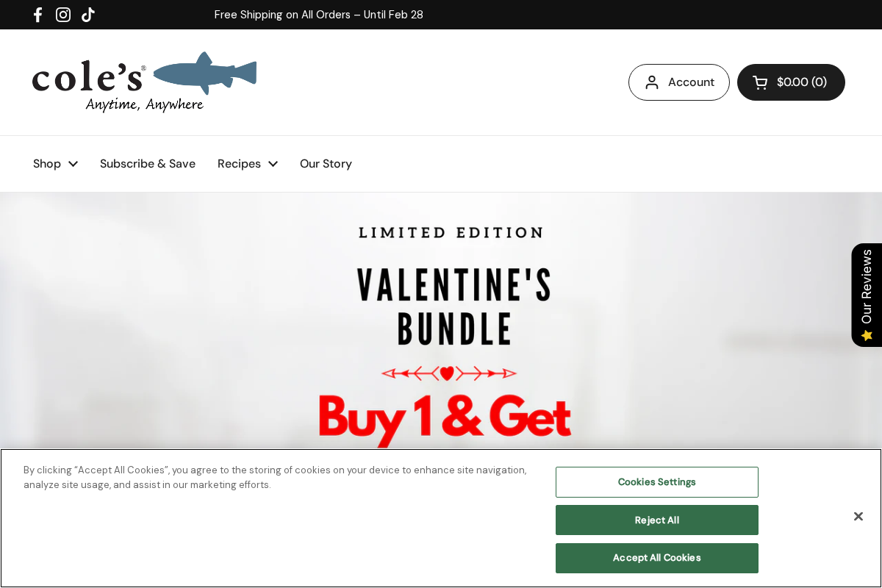
Task: Click the $0.00 cart total
Action: click(x=802, y=82)
